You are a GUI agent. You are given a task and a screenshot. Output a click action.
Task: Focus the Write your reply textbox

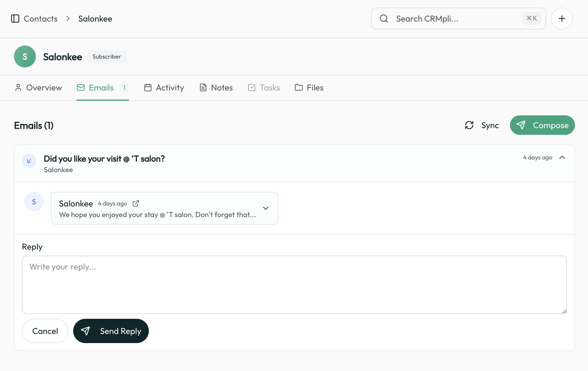click(294, 284)
